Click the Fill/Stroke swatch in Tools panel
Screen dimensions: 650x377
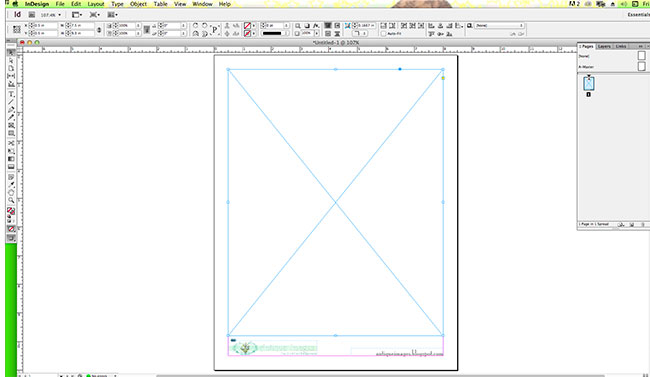pyautogui.click(x=11, y=212)
